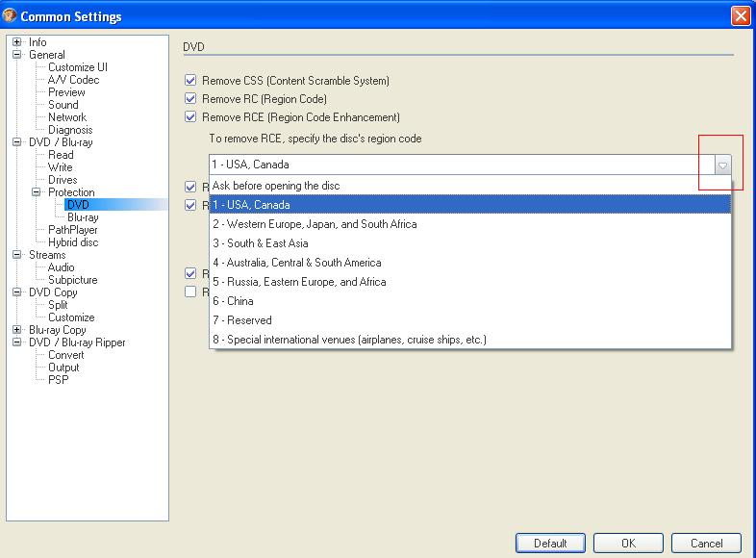Viewport: 756px width, 558px height.
Task: Open Blu-ray under Protection in tree
Action: 83,217
